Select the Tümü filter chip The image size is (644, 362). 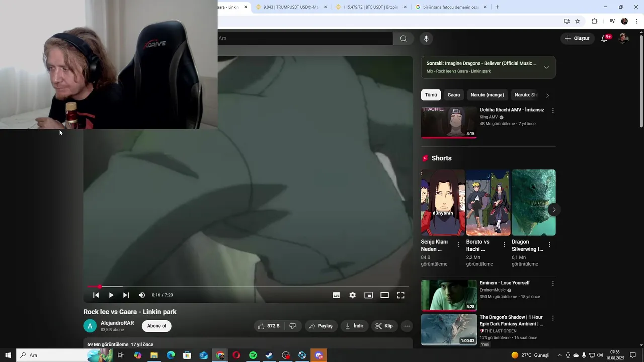click(431, 95)
